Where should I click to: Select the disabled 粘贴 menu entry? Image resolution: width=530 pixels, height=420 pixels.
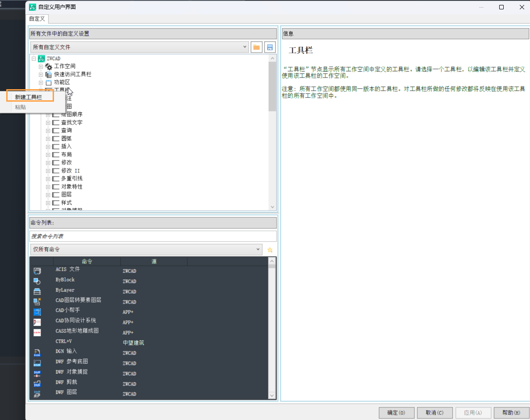click(x=20, y=107)
